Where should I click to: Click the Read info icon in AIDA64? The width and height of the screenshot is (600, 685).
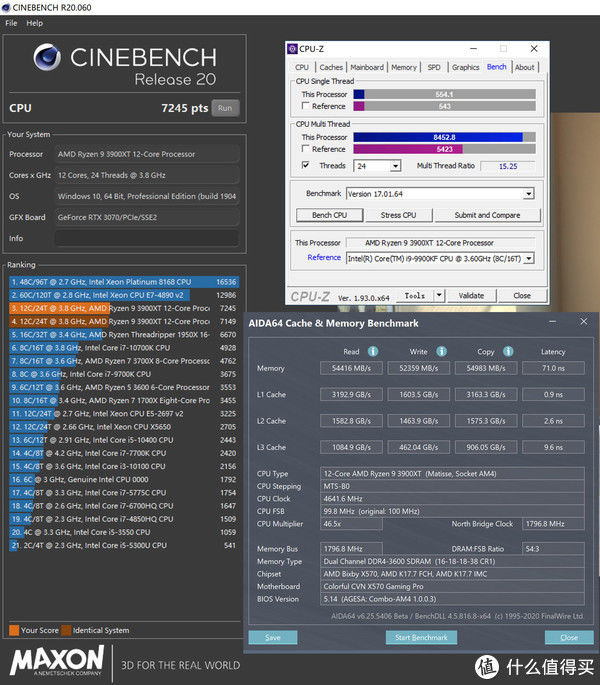tap(373, 351)
